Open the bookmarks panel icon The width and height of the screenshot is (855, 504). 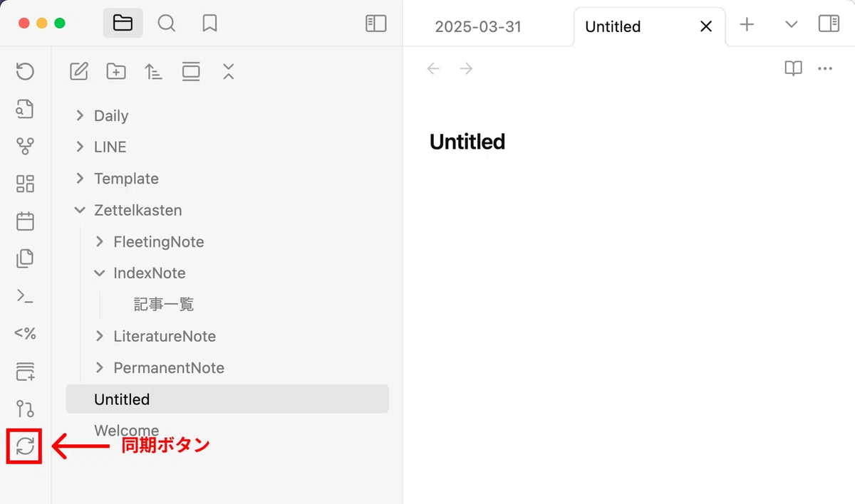[x=209, y=23]
